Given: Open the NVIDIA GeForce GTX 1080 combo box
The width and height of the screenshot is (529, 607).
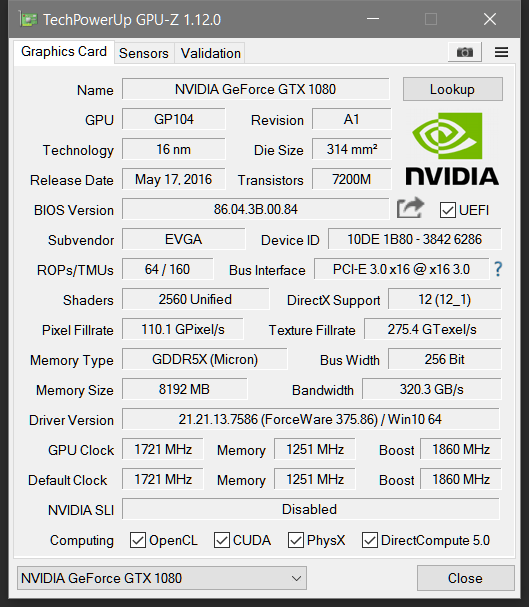Looking at the screenshot, I should pos(162,578).
